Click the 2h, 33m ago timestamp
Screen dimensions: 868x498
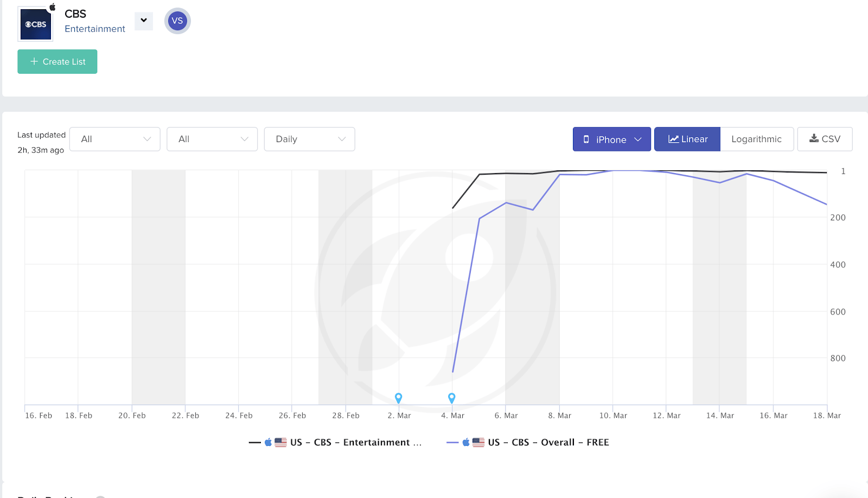(41, 150)
